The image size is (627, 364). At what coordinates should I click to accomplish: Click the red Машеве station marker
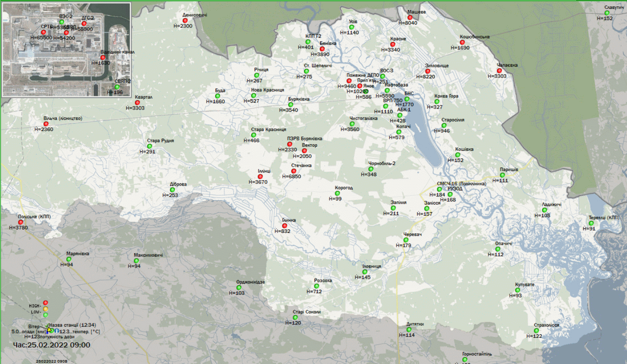(410, 18)
